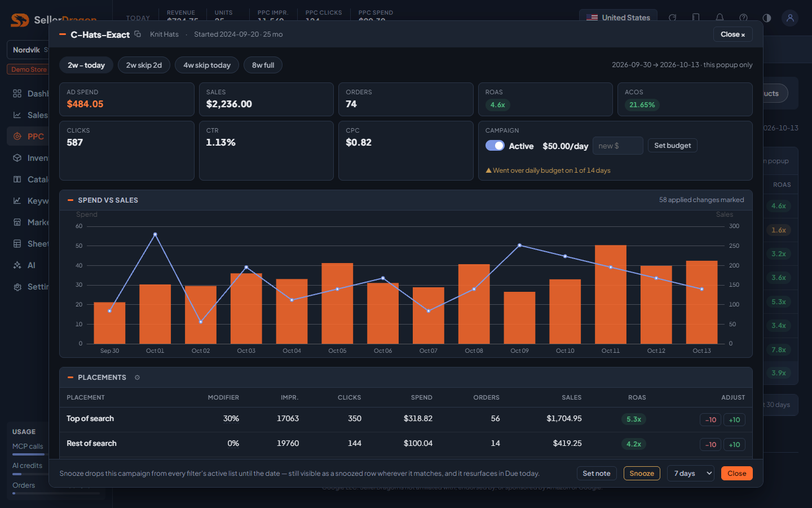This screenshot has height=508, width=812.
Task: Open the Sales chart icon in sidebar
Action: (17, 115)
